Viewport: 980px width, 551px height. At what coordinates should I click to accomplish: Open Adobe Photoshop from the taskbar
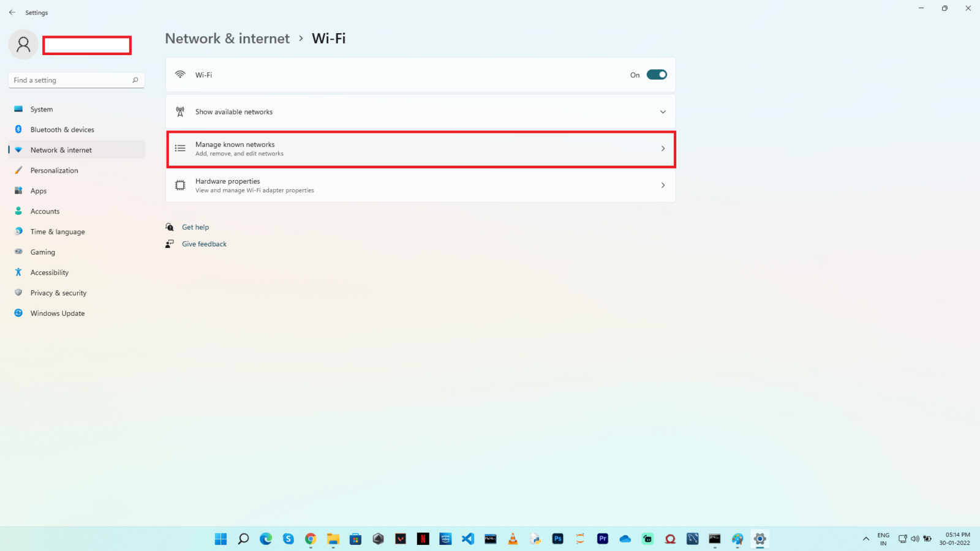tap(557, 539)
